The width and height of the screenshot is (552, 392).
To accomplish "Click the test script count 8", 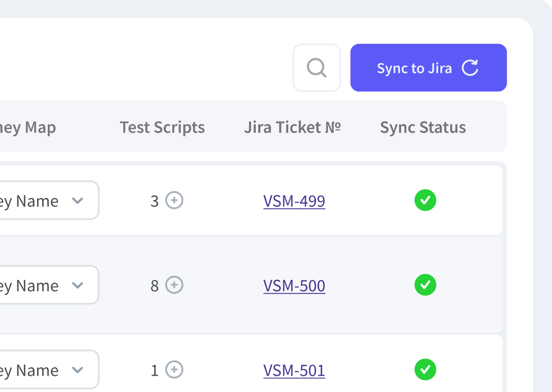I will 155,286.
